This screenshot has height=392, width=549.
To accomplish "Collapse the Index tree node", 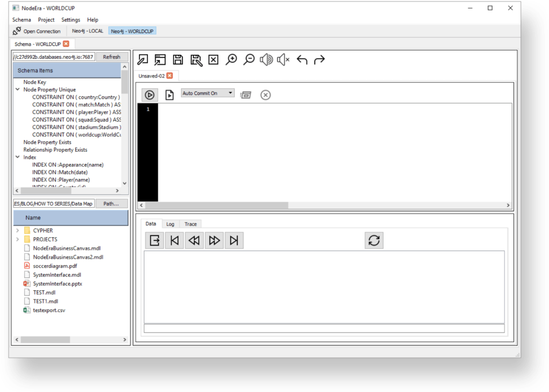I will pos(18,157).
